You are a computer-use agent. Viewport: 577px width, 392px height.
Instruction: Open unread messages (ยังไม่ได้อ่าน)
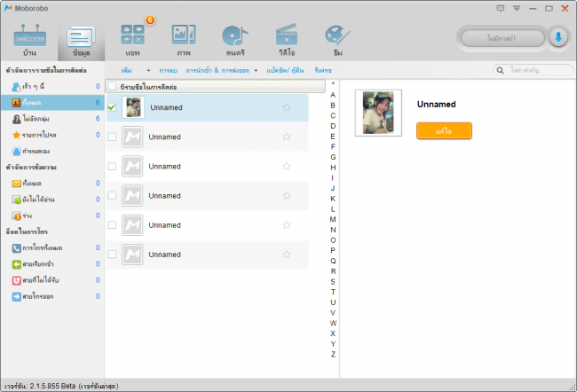52,200
